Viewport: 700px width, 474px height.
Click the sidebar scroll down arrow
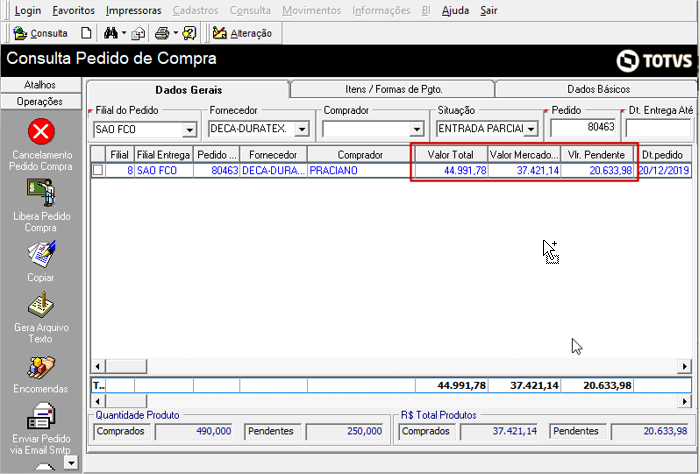[x=71, y=462]
